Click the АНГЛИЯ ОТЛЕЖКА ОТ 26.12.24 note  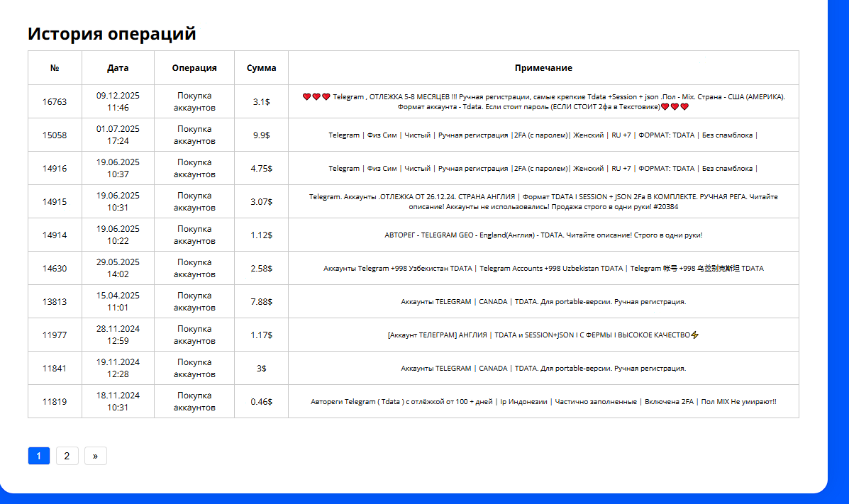[x=543, y=201]
